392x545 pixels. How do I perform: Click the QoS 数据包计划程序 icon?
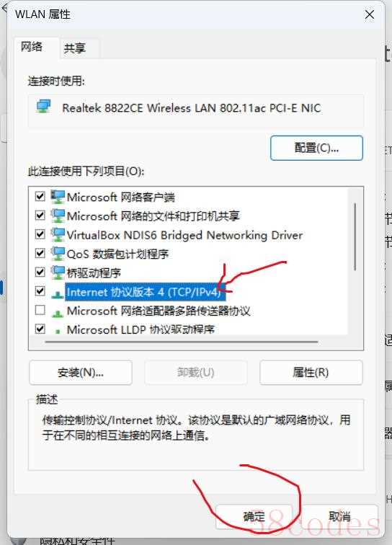pos(58,254)
